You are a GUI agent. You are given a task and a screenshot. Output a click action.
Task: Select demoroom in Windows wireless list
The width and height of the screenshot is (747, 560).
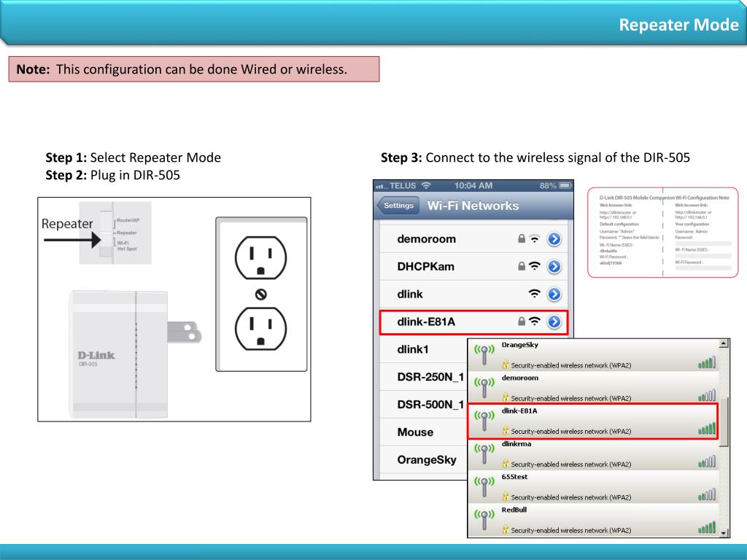click(593, 388)
